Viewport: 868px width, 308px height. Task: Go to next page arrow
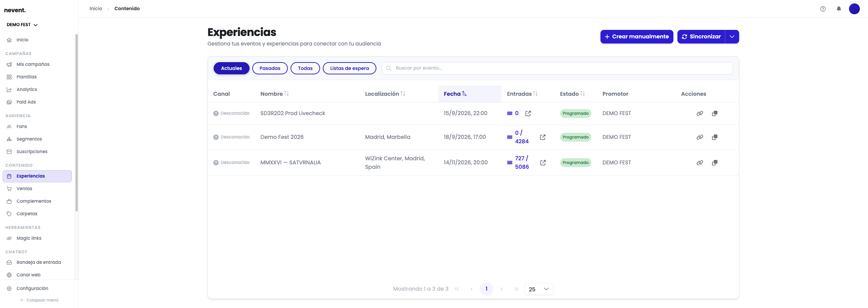tap(501, 289)
